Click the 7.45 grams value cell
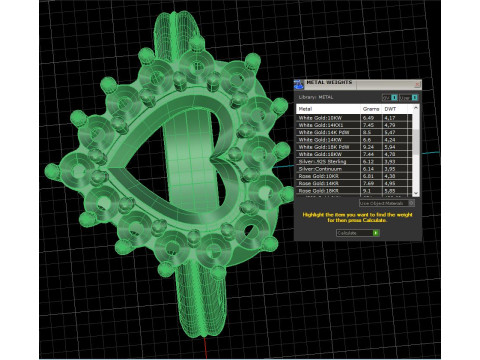The height and width of the screenshot is (360, 480). click(x=371, y=125)
